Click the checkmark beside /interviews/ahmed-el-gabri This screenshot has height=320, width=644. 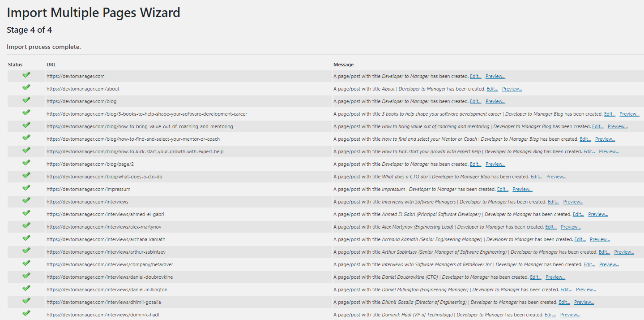click(26, 214)
